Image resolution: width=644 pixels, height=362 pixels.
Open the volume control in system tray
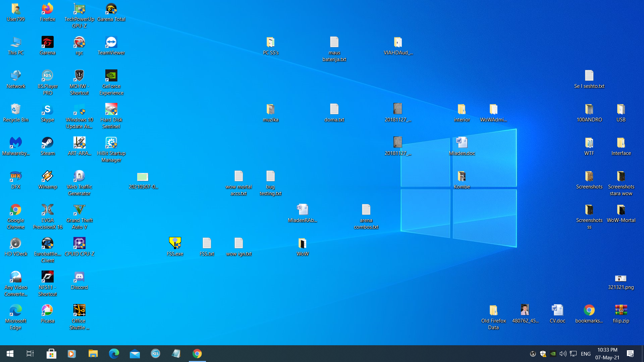pos(563,354)
